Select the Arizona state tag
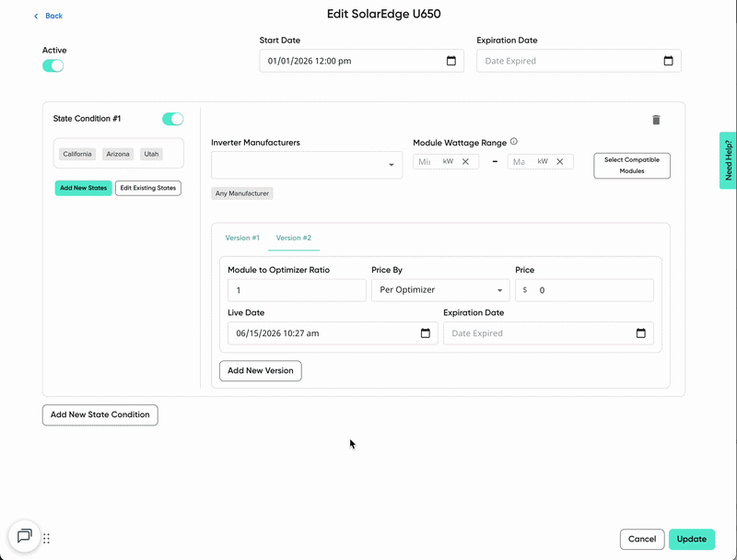The width and height of the screenshot is (737, 560). [x=118, y=154]
